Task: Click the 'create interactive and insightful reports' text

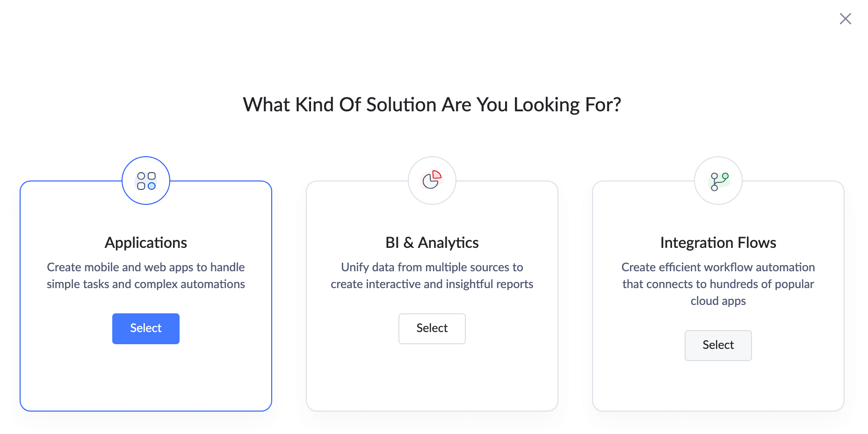Action: pyautogui.click(x=432, y=284)
